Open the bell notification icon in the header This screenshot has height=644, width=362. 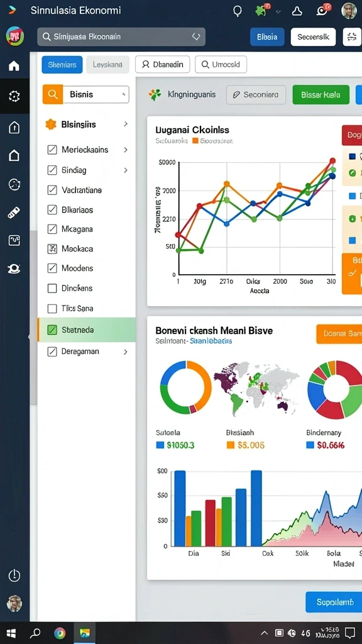(297, 11)
